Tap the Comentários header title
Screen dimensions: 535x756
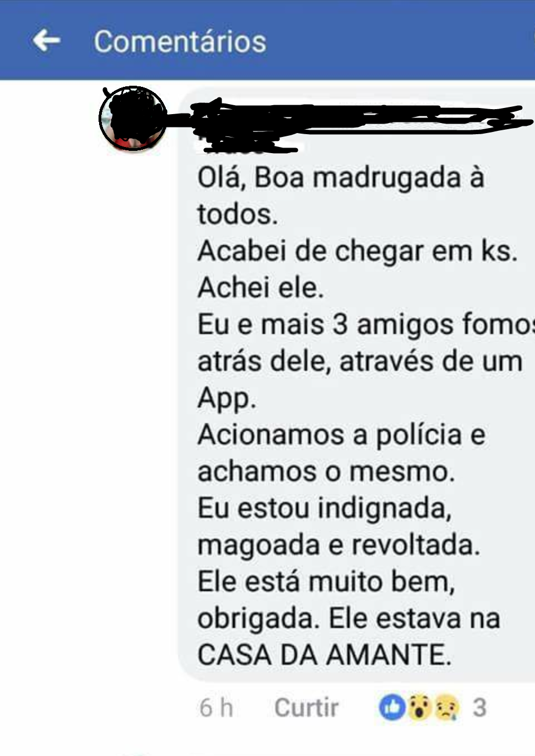point(180,42)
